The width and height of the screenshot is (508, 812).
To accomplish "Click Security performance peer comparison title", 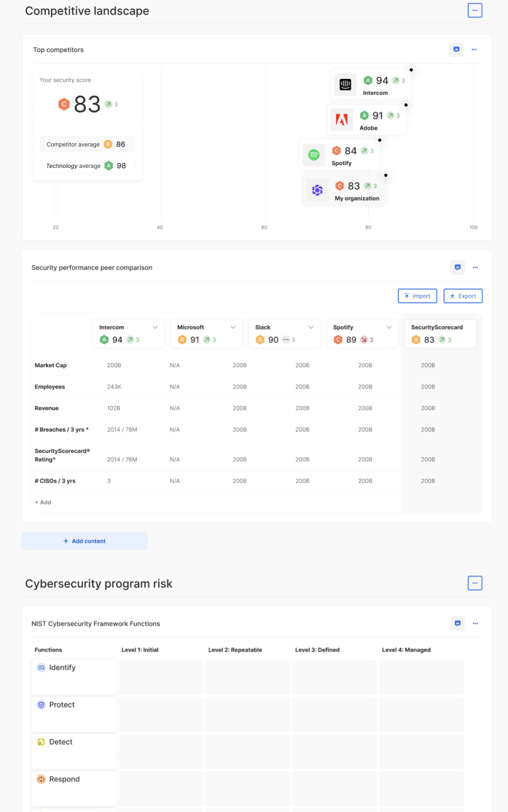I will coord(92,267).
